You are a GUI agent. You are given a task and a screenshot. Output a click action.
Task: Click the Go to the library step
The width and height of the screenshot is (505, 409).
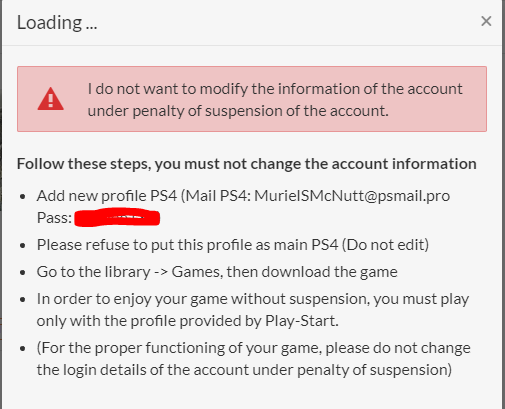point(217,272)
